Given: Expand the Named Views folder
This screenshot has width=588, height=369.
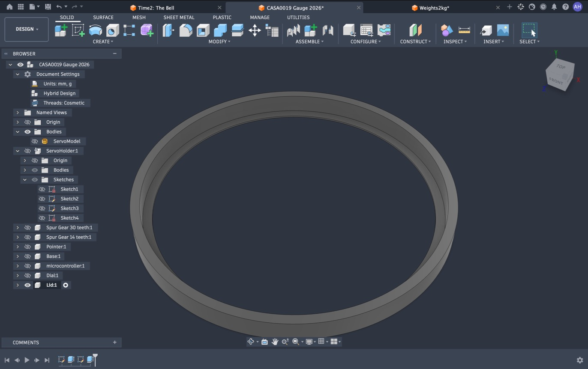Looking at the screenshot, I should coord(18,113).
